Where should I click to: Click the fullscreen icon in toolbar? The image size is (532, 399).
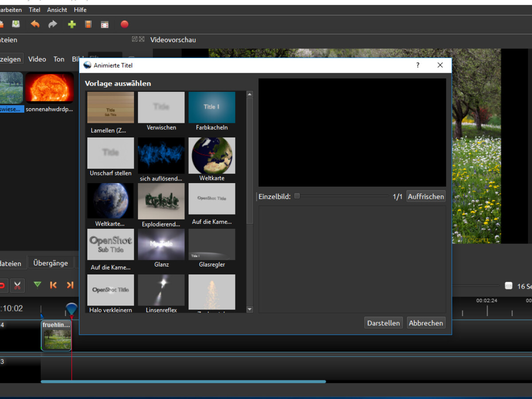tap(105, 24)
